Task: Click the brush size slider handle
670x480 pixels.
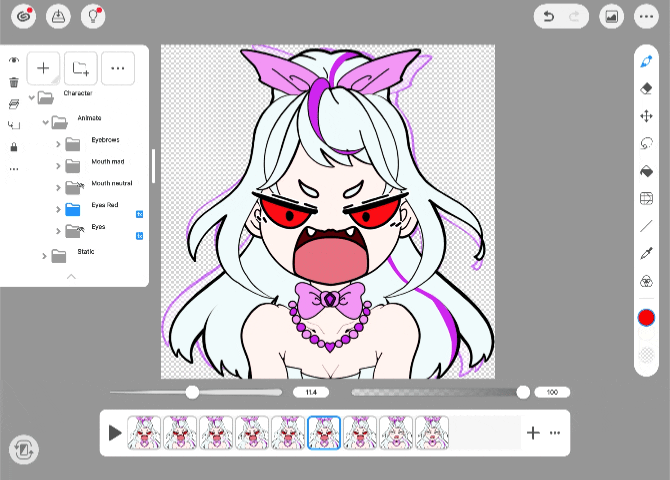Action: pyautogui.click(x=192, y=392)
